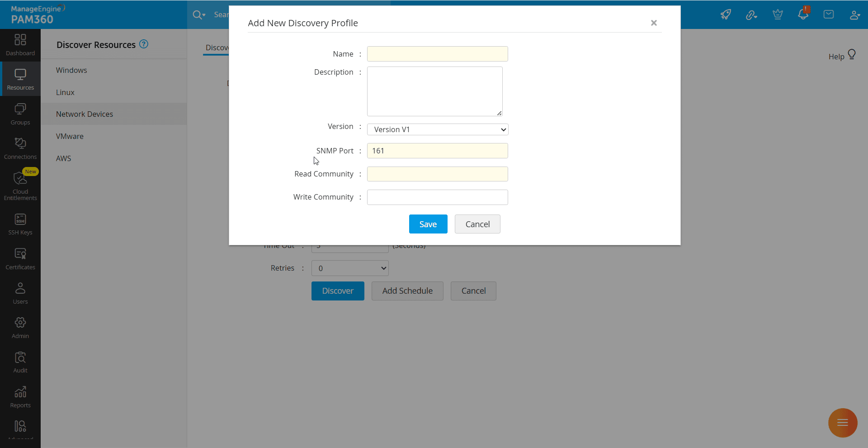Focus the Write Community field
The width and height of the screenshot is (868, 448).
438,197
